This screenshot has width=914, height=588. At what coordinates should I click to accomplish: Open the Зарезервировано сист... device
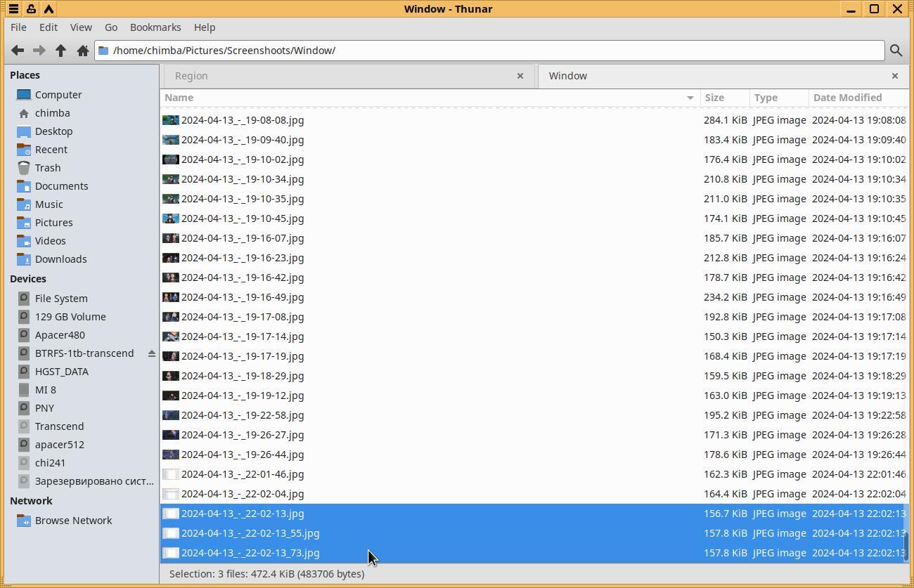click(94, 481)
